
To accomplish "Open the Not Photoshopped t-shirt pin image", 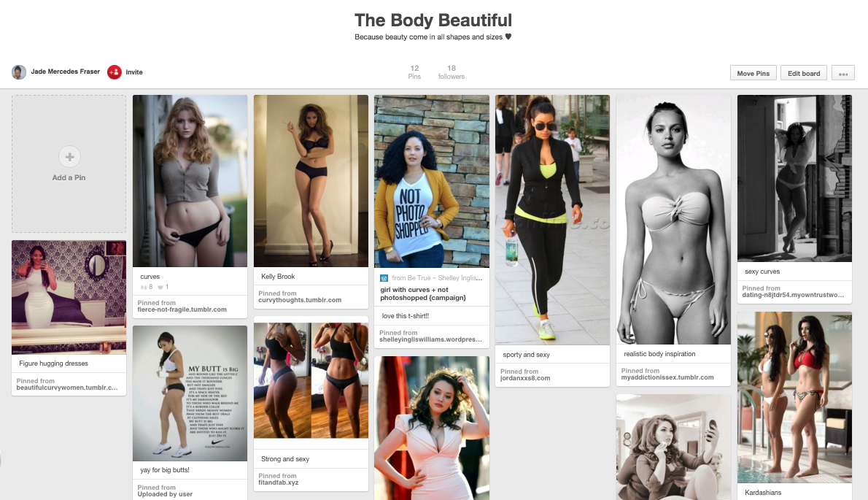I will click(432, 181).
